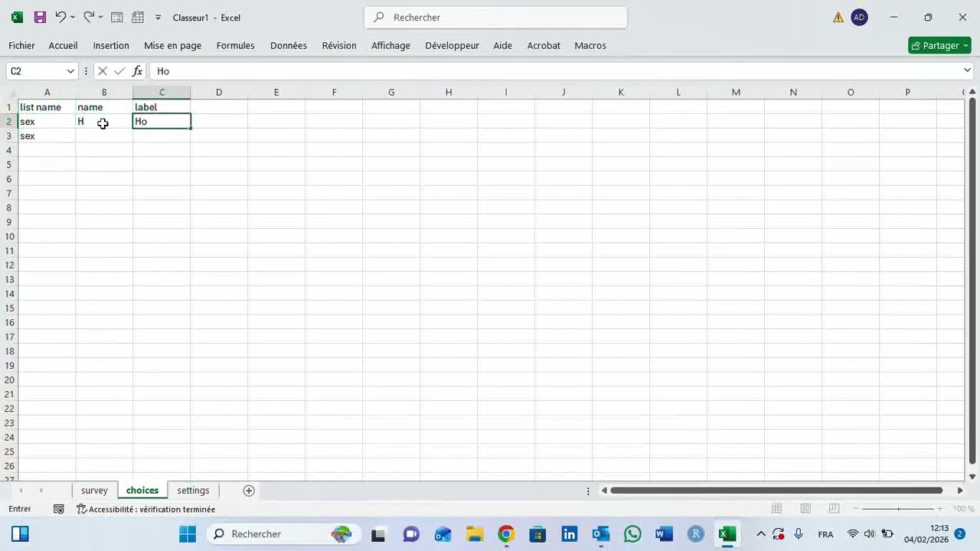
Task: Go to the Données ribbon tab
Action: [289, 45]
